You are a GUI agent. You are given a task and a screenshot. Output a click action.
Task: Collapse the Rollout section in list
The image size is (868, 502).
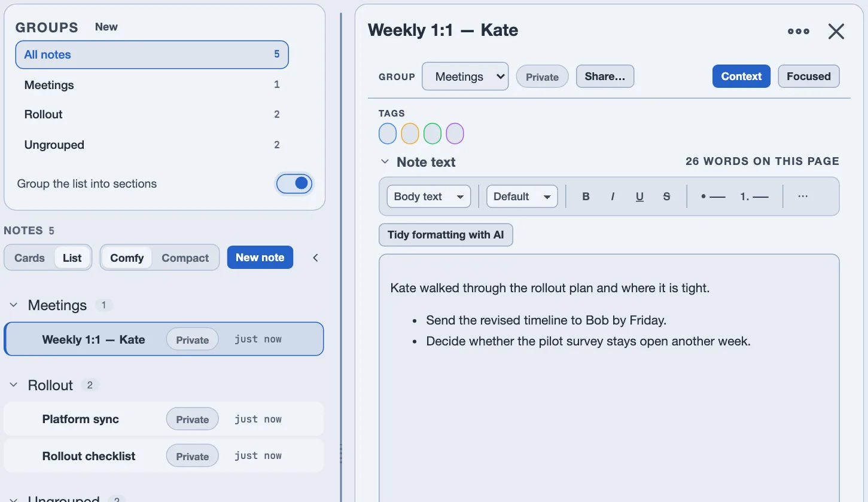14,385
